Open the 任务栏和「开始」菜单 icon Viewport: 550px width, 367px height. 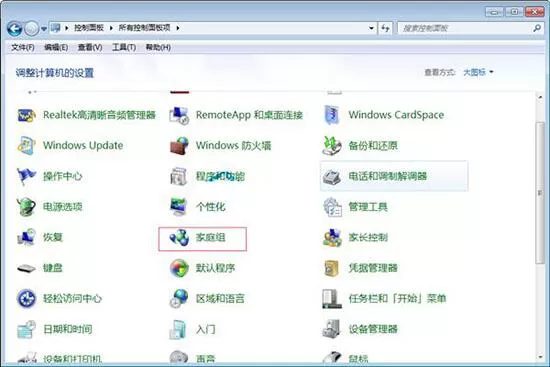[332, 299]
